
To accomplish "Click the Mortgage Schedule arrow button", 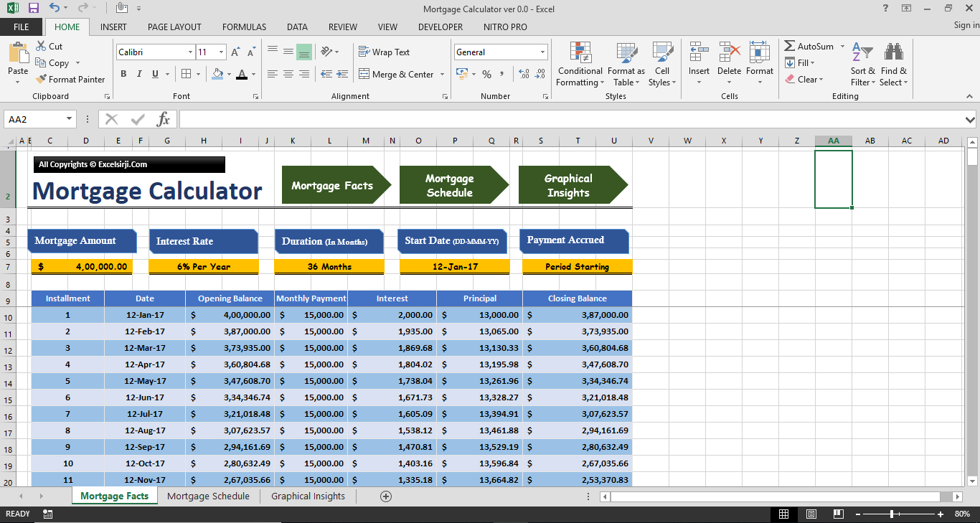I will pyautogui.click(x=454, y=185).
